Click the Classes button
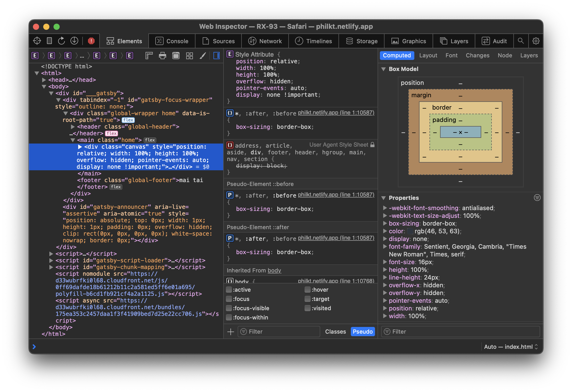Viewport: 572px width, 392px height. coord(335,332)
